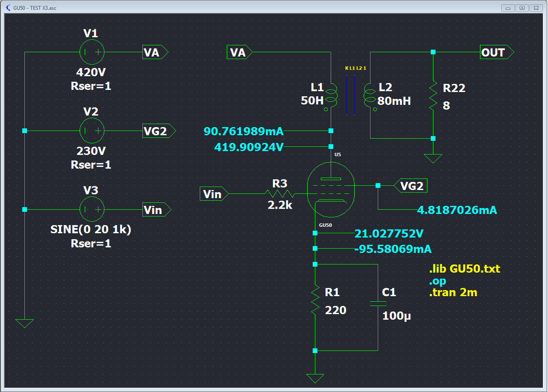Select the .op directive text
Image resolution: width=548 pixels, height=392 pixels.
(437, 281)
